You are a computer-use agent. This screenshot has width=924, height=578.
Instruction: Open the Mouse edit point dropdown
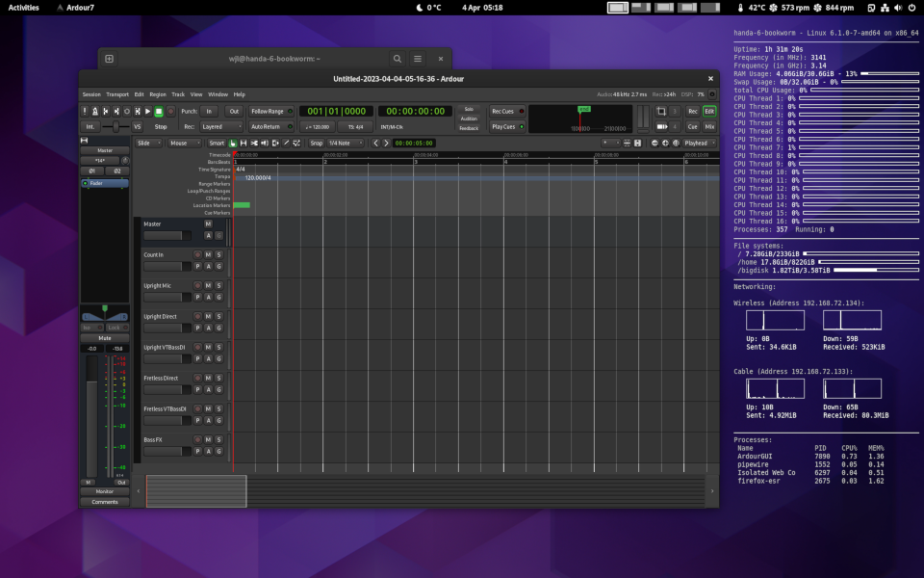pyautogui.click(x=185, y=143)
